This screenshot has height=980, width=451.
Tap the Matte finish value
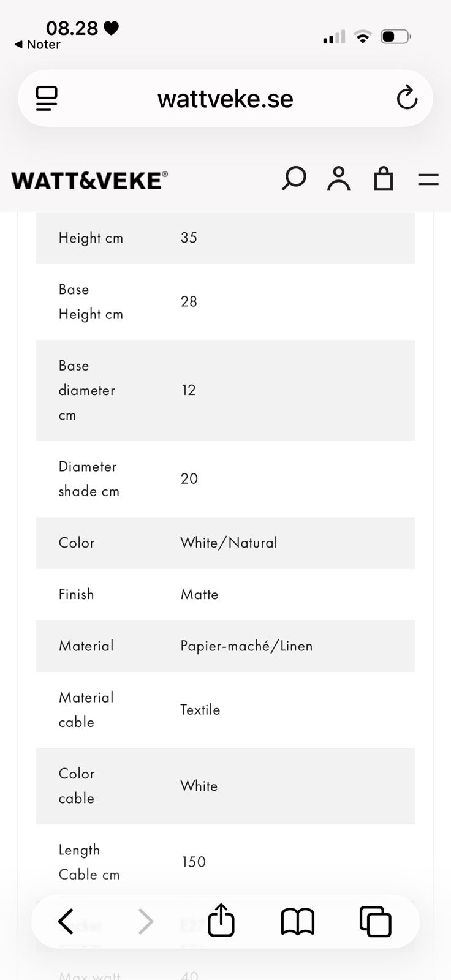[199, 594]
